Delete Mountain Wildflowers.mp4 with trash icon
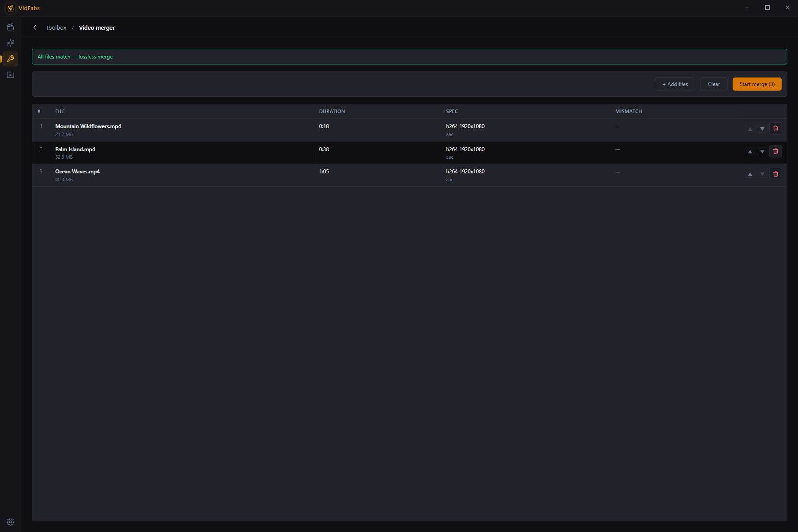 (x=775, y=129)
